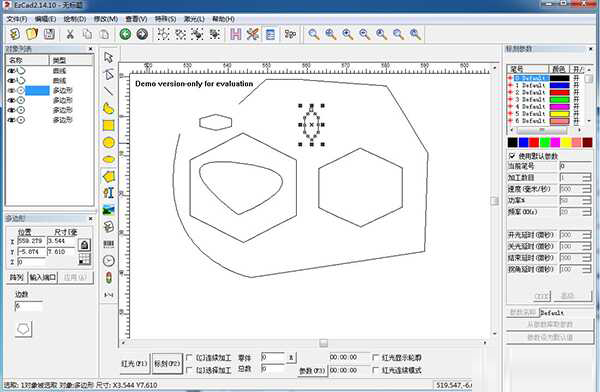Click the 标刻(F2) mark button
Viewport: 600px width, 392px height.
coord(167,364)
